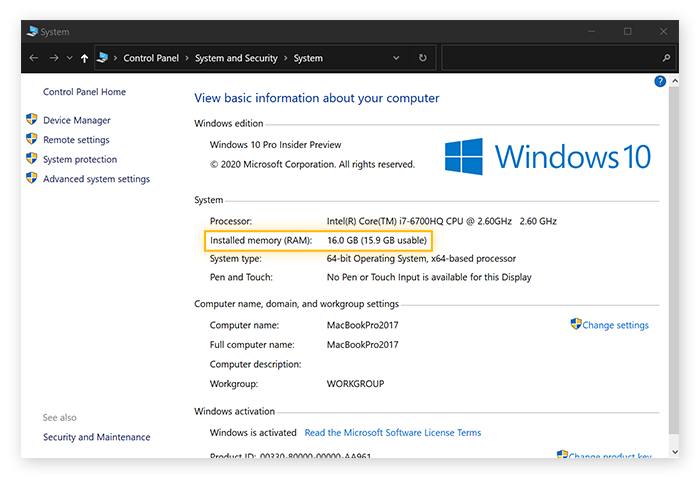Expand chevron after Control Panel breadcrumb

[x=189, y=58]
